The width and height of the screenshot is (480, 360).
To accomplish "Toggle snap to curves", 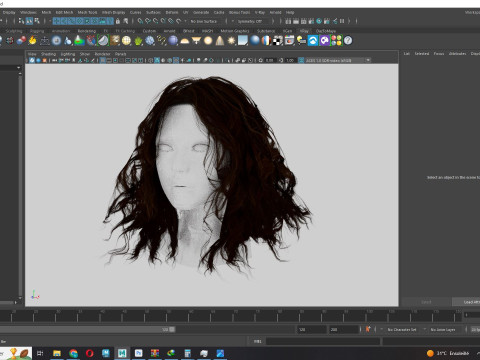I will coord(148,21).
